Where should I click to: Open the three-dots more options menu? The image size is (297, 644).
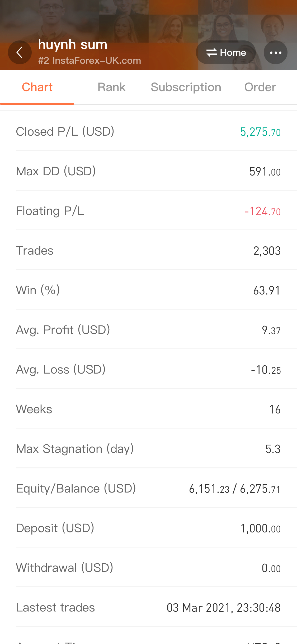coord(276,52)
